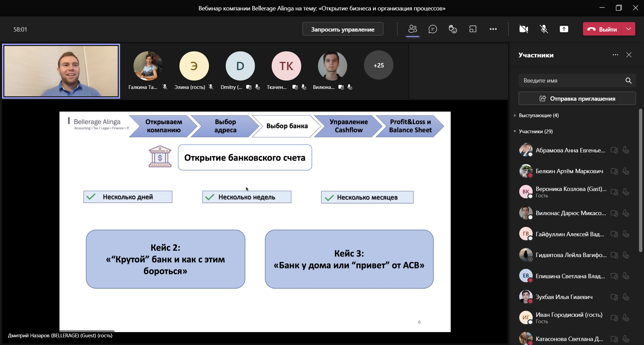Image resolution: width=644 pixels, height=345 pixels.
Task: Click camera icon for Гидаятова Лейла
Action: pos(614,255)
